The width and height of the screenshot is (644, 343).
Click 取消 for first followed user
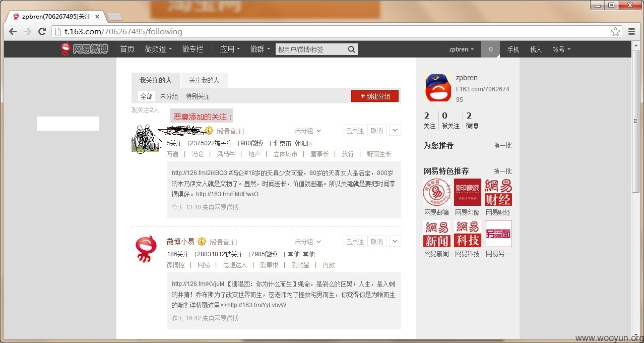[x=377, y=131]
